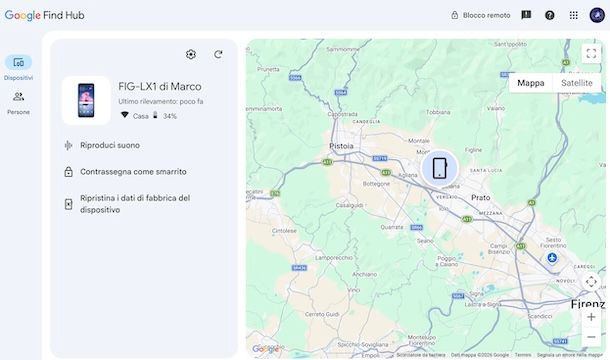Click the phone marker on the map
This screenshot has height=360, width=610.
coord(440,168)
